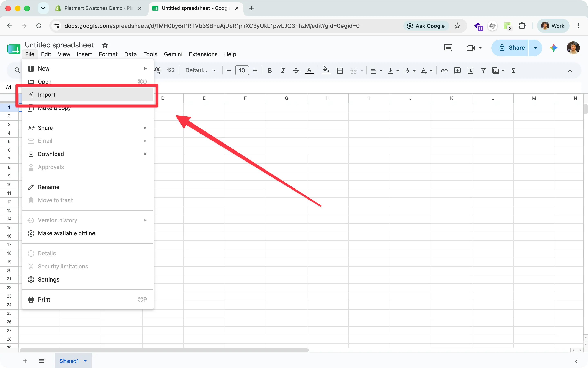Increase font size with plus button
Image resolution: width=588 pixels, height=368 pixels.
pos(255,71)
